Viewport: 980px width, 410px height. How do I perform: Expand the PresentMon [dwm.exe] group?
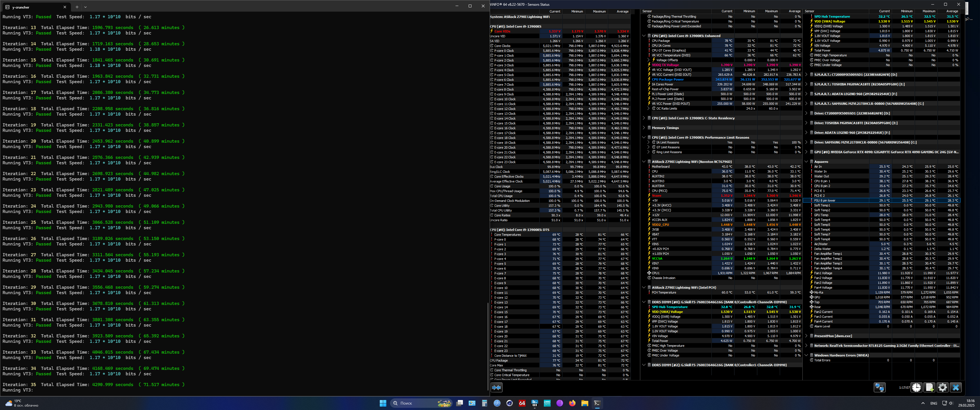tap(806, 336)
